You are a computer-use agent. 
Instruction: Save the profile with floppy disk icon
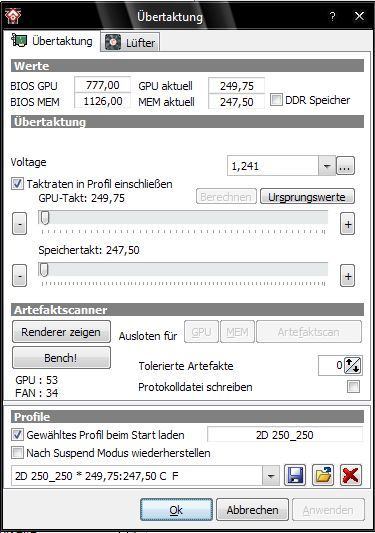295,475
